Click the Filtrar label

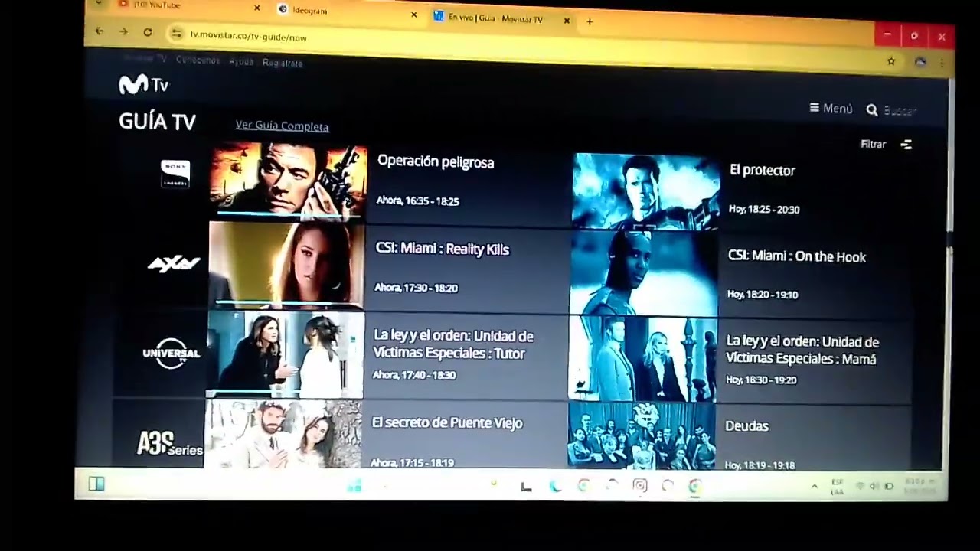tap(873, 144)
